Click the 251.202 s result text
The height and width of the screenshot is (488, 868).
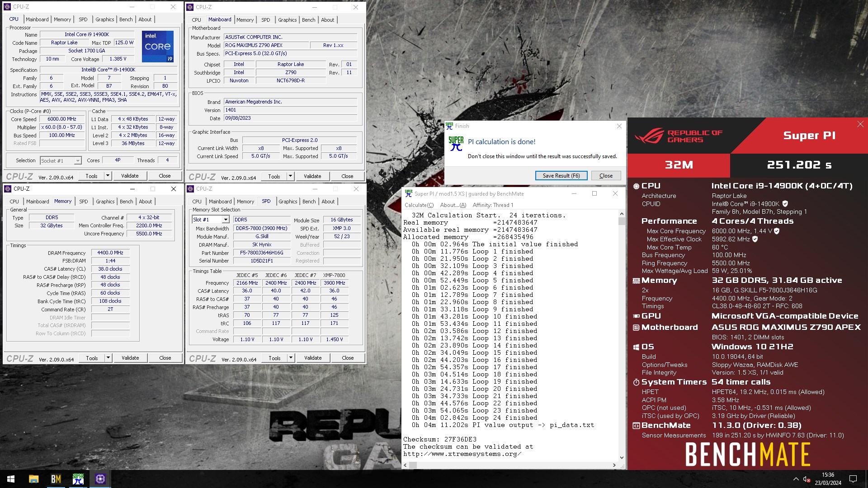point(799,165)
